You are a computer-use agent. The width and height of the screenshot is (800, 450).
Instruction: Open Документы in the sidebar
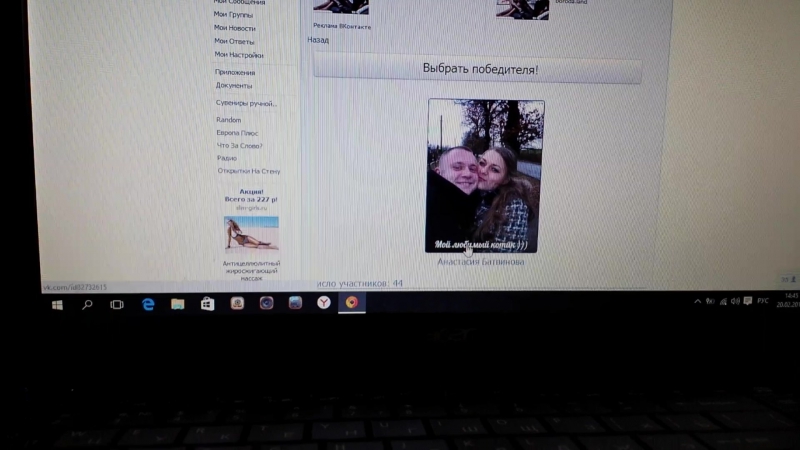pyautogui.click(x=234, y=85)
